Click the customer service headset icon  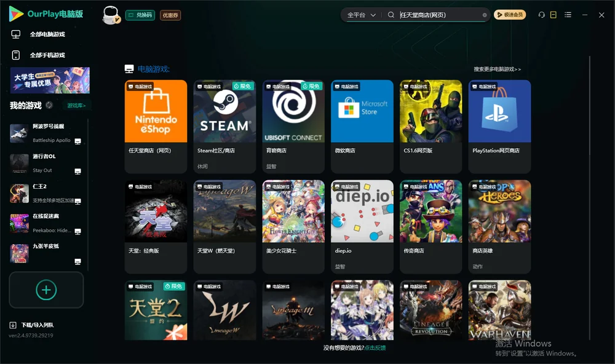tap(542, 15)
